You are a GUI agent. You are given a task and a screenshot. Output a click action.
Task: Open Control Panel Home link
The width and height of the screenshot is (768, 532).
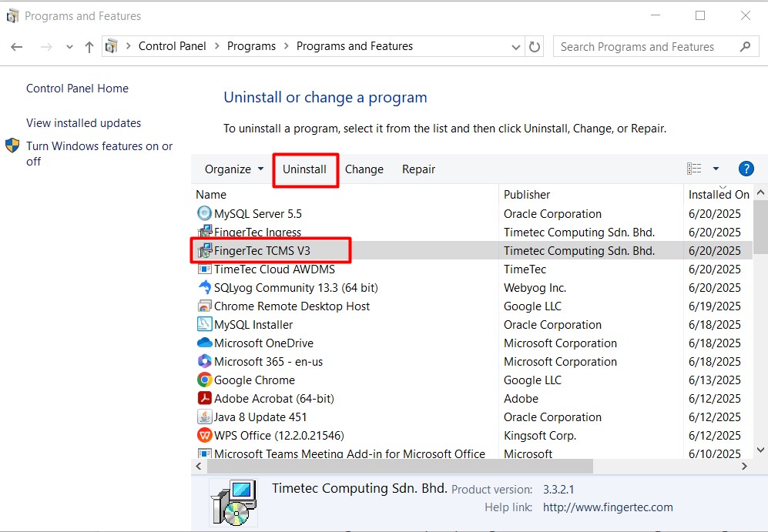point(77,89)
